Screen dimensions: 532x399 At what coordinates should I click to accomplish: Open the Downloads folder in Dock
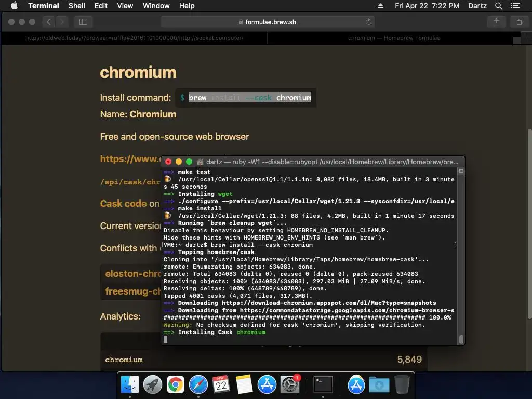click(x=379, y=384)
